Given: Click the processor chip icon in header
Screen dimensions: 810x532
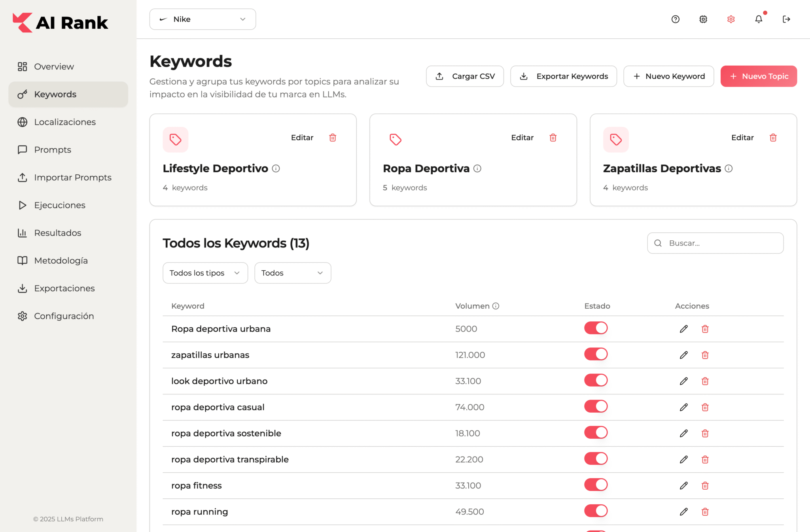Looking at the screenshot, I should coord(703,19).
